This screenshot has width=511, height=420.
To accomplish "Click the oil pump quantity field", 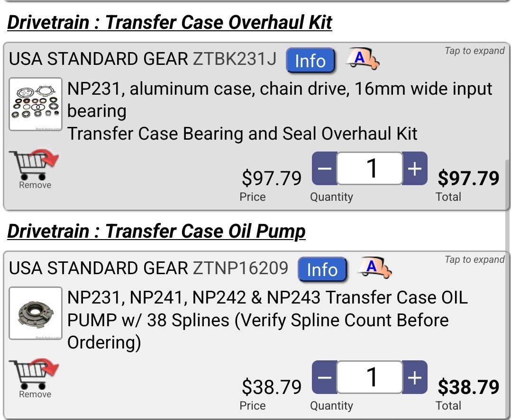I will pos(370,378).
